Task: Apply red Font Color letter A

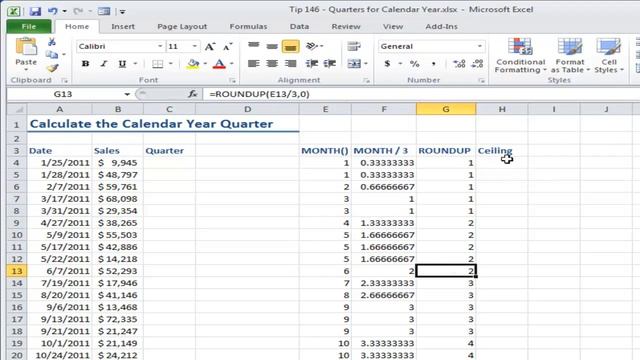Action: tap(219, 64)
